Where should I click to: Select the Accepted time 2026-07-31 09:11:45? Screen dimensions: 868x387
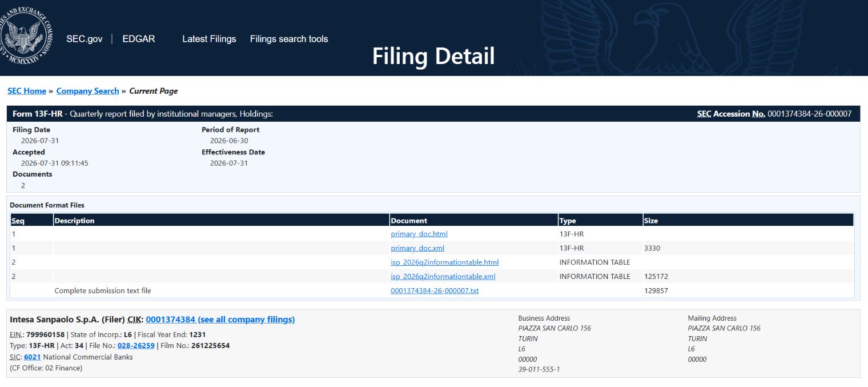[x=55, y=163]
